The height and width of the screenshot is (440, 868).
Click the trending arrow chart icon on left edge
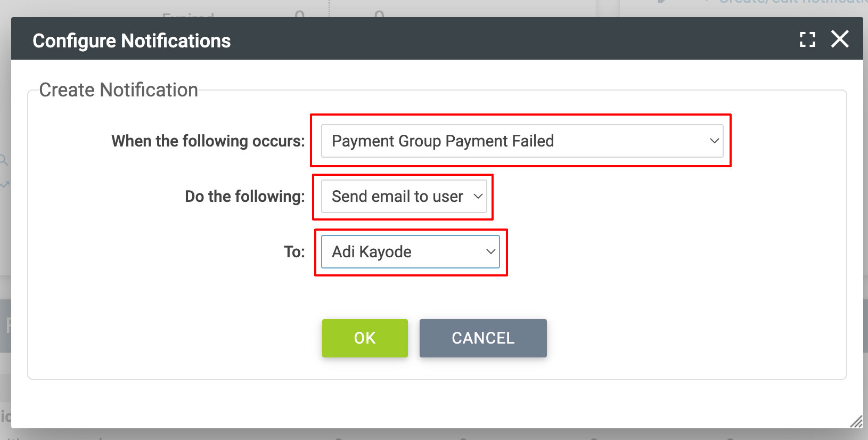tap(4, 185)
